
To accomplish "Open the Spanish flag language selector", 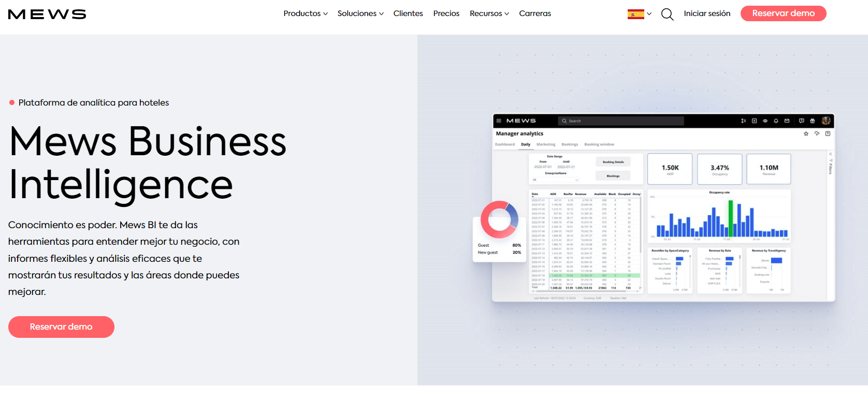I will [639, 14].
